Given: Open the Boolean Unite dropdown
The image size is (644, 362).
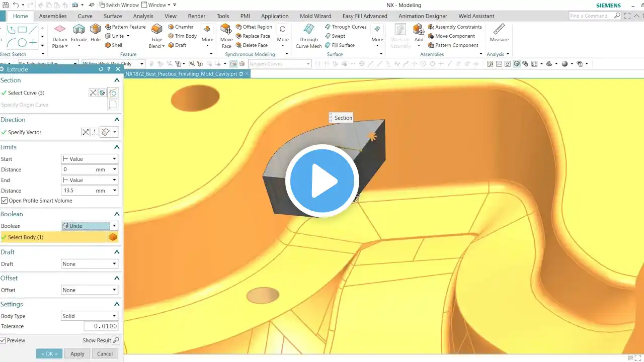Looking at the screenshot, I should coord(89,226).
